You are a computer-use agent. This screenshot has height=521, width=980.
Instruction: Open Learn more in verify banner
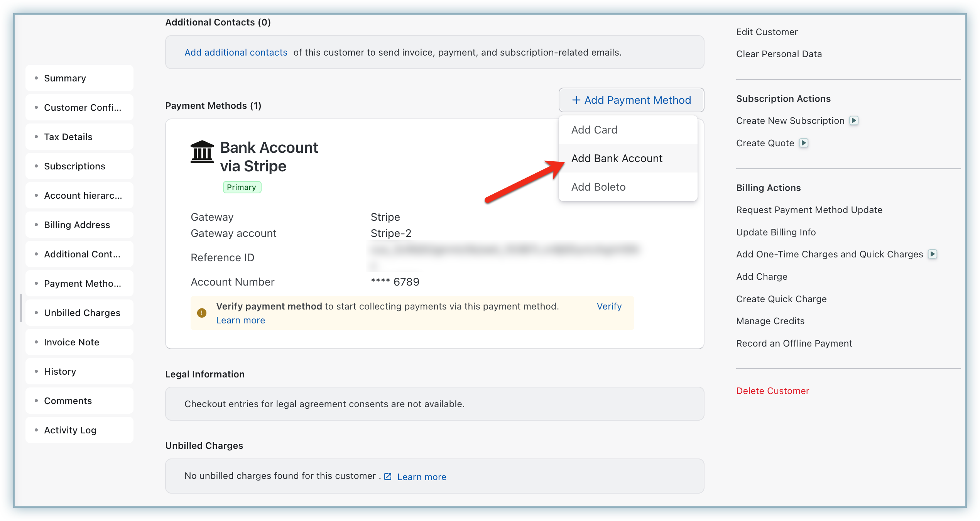(240, 320)
